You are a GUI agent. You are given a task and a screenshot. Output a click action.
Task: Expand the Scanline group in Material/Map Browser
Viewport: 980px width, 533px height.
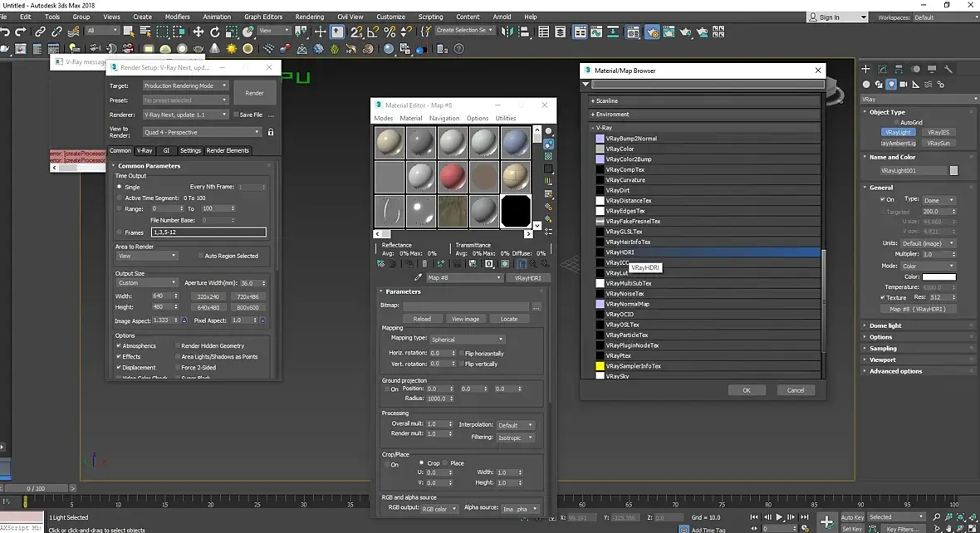click(608, 100)
